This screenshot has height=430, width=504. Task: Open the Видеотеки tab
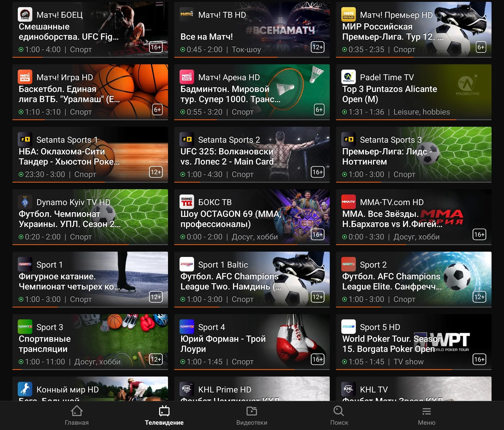click(251, 416)
